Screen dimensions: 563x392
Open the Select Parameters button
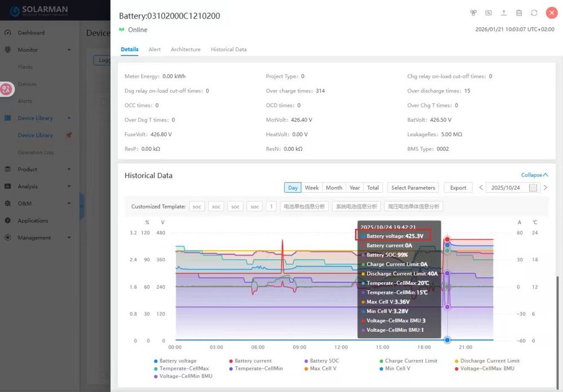[x=413, y=188]
